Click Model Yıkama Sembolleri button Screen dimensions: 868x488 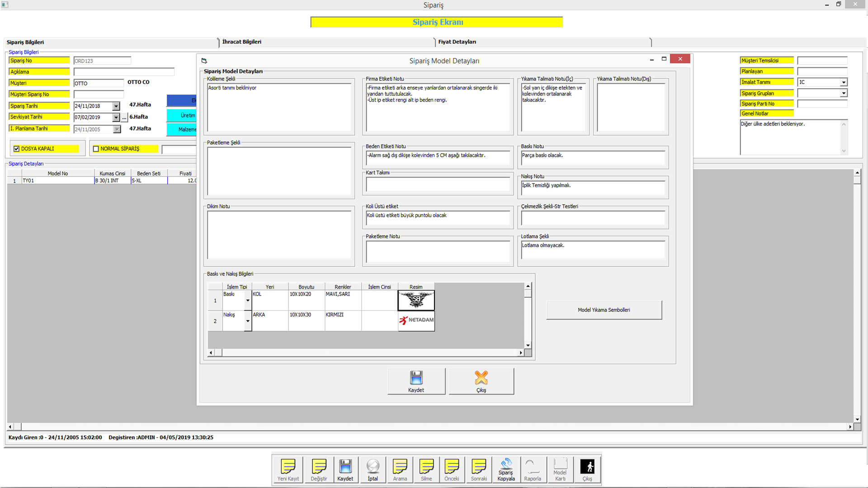point(604,310)
